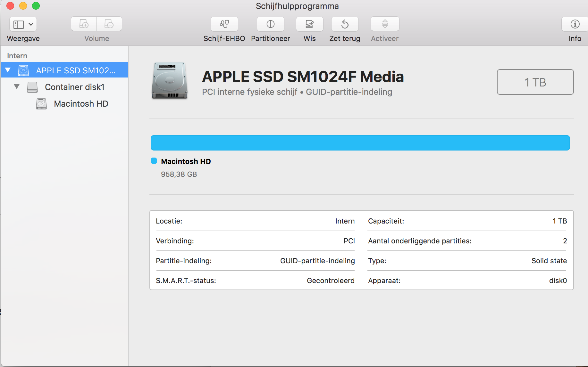Click the add volume icon
The height and width of the screenshot is (367, 588).
(x=84, y=24)
